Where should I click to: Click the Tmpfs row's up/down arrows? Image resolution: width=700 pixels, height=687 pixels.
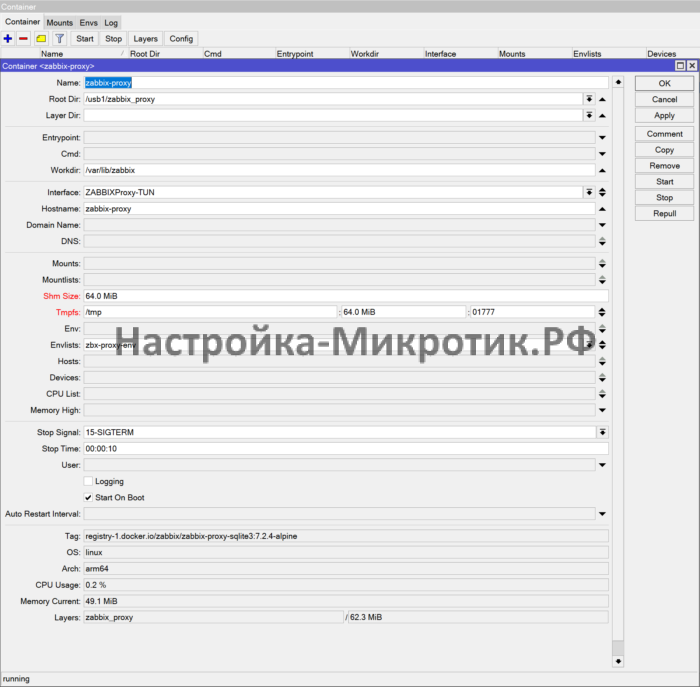point(602,312)
